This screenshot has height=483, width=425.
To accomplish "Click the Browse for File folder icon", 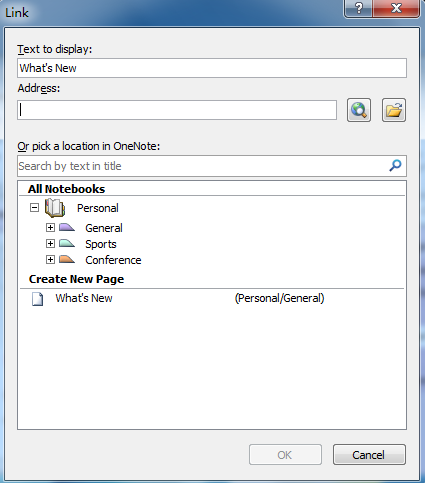I will pos(394,110).
